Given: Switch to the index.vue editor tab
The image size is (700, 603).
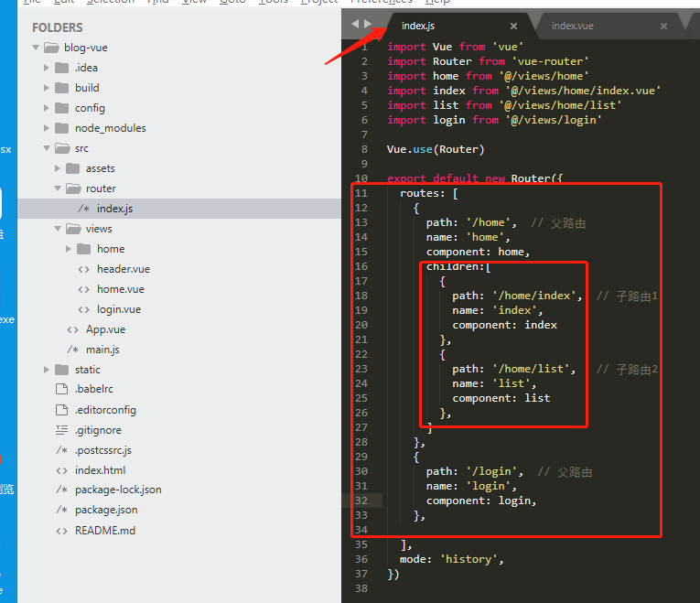Looking at the screenshot, I should coord(609,26).
